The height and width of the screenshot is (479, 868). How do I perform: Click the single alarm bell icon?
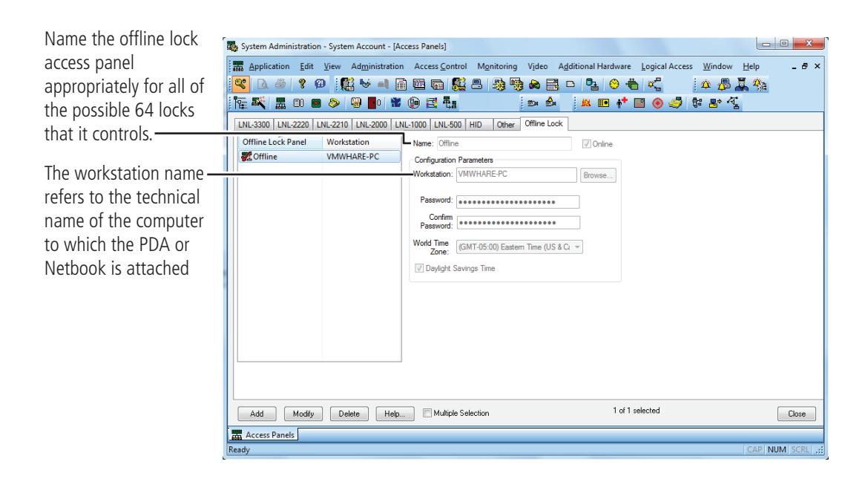point(706,84)
